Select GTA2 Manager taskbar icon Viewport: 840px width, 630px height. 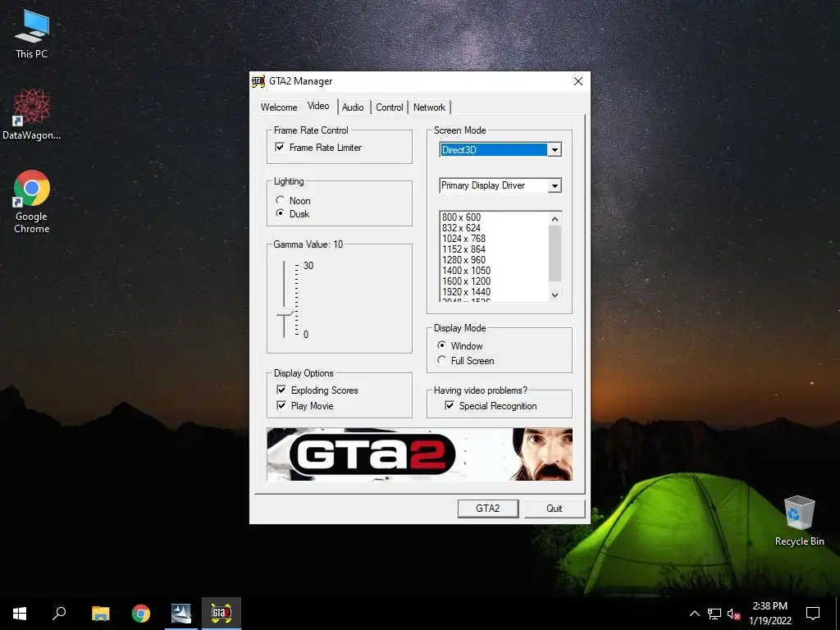click(221, 614)
